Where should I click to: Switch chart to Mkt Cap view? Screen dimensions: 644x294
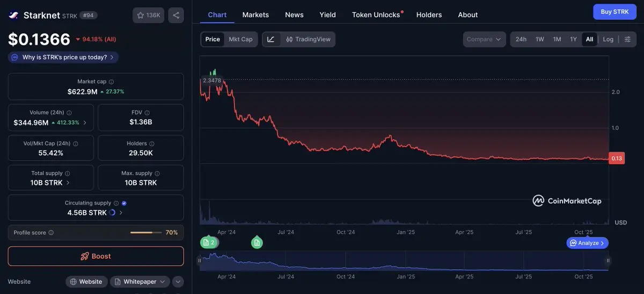click(240, 39)
